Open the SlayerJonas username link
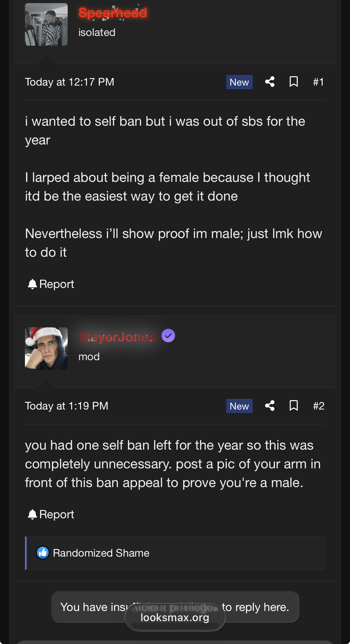Viewport: 350px width, 644px height. [117, 337]
